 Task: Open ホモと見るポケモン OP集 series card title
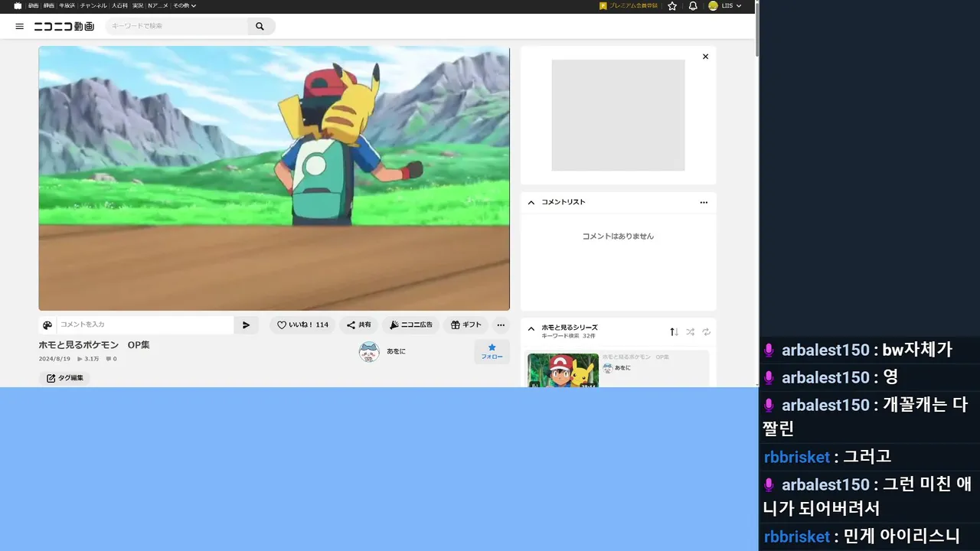[x=635, y=357]
